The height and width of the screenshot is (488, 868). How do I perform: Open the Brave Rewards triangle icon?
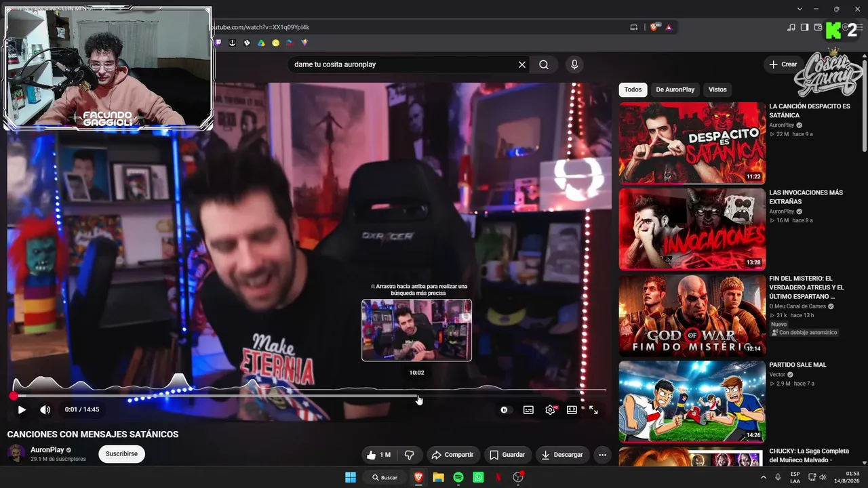tap(669, 27)
